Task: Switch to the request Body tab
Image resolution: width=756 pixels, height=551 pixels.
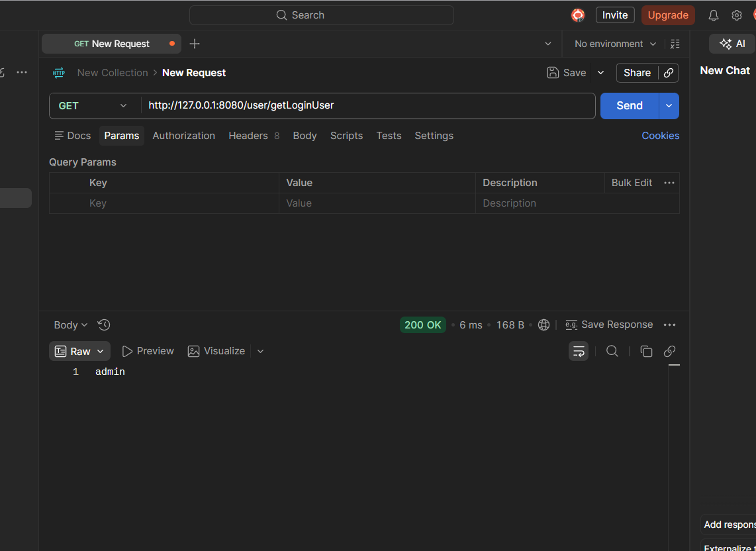Action: coord(305,136)
